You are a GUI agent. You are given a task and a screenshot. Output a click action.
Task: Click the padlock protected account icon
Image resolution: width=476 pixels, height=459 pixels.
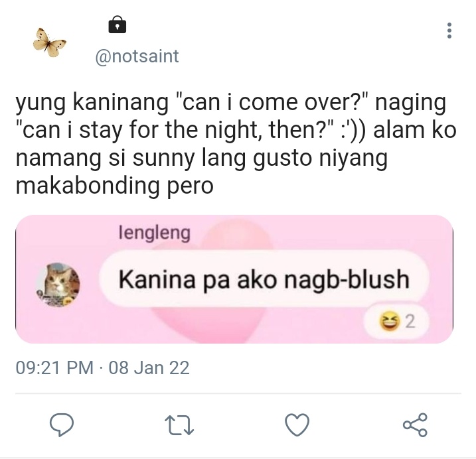118,25
